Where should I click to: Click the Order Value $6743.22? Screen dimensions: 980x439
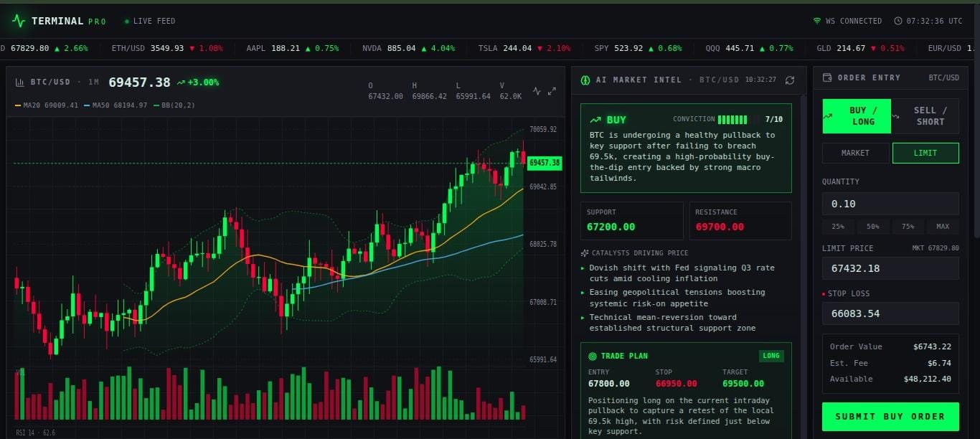click(x=933, y=346)
